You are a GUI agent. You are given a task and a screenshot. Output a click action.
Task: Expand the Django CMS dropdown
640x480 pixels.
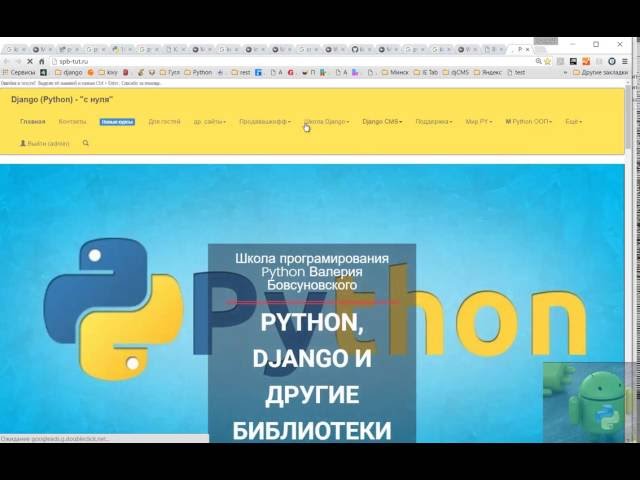(x=382, y=121)
